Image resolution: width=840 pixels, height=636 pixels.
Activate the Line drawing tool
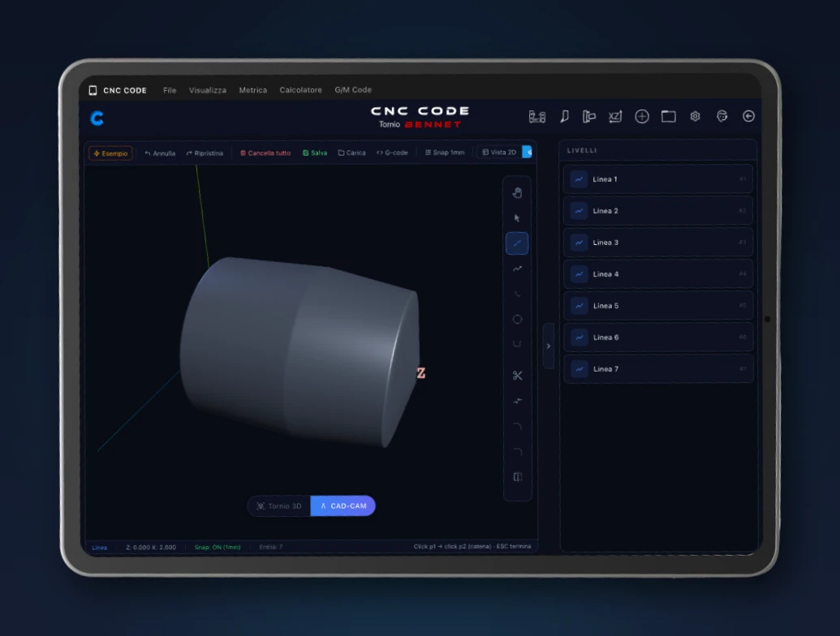pyautogui.click(x=517, y=243)
